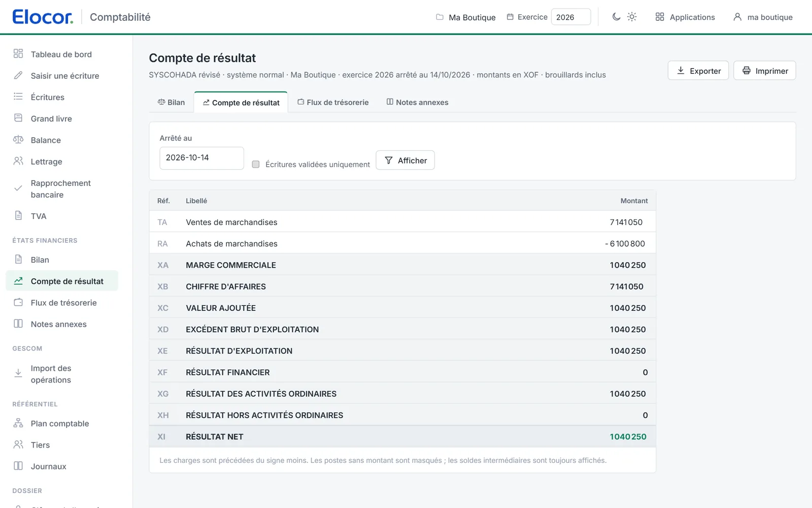Click the Import des opérations download icon
This screenshot has width=812, height=508.
(x=18, y=373)
